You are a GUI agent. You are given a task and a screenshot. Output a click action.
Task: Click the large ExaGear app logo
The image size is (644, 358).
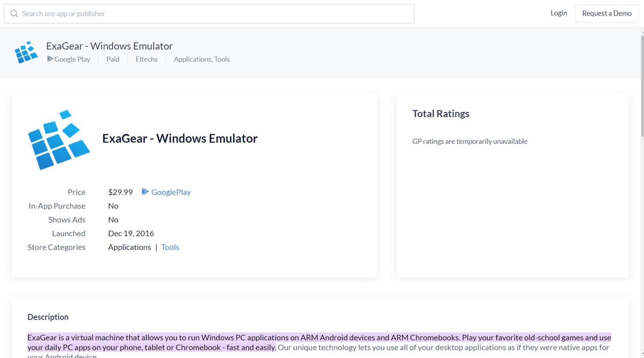tap(59, 140)
